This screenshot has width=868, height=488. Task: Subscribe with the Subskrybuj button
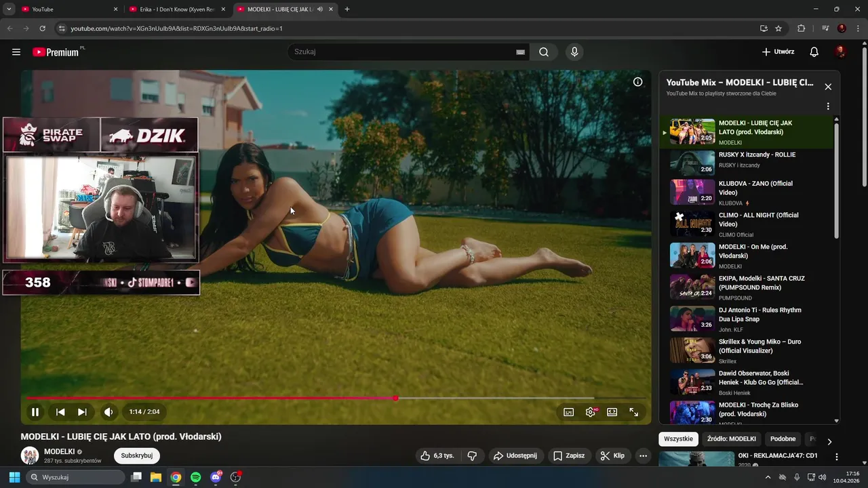[137, 455]
